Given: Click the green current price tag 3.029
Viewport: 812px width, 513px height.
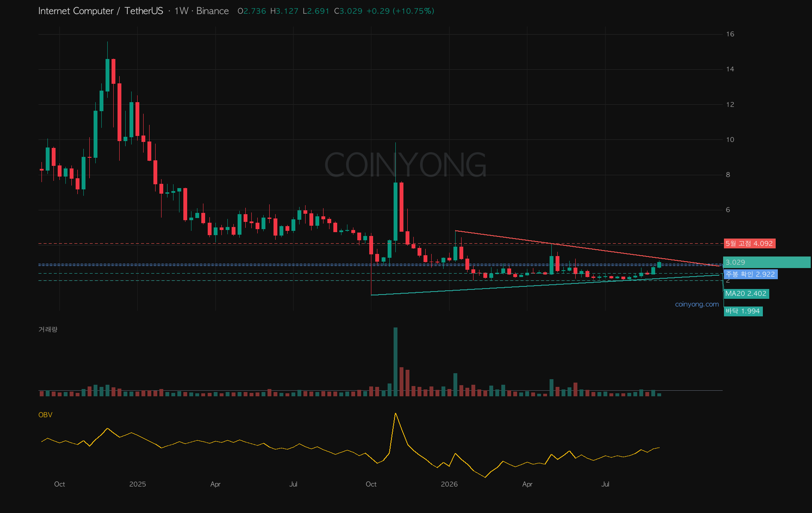Looking at the screenshot, I should coord(767,262).
